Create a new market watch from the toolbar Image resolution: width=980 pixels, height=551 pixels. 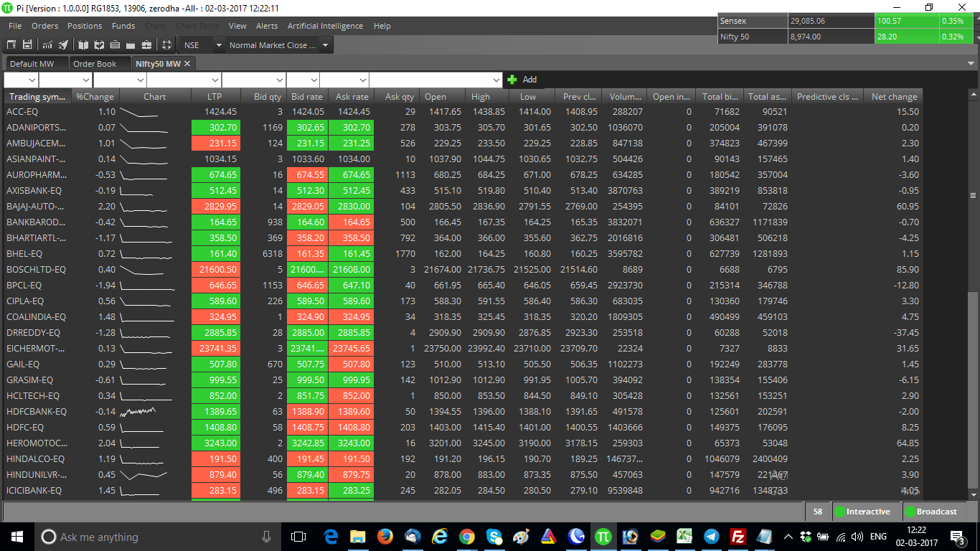(11, 45)
